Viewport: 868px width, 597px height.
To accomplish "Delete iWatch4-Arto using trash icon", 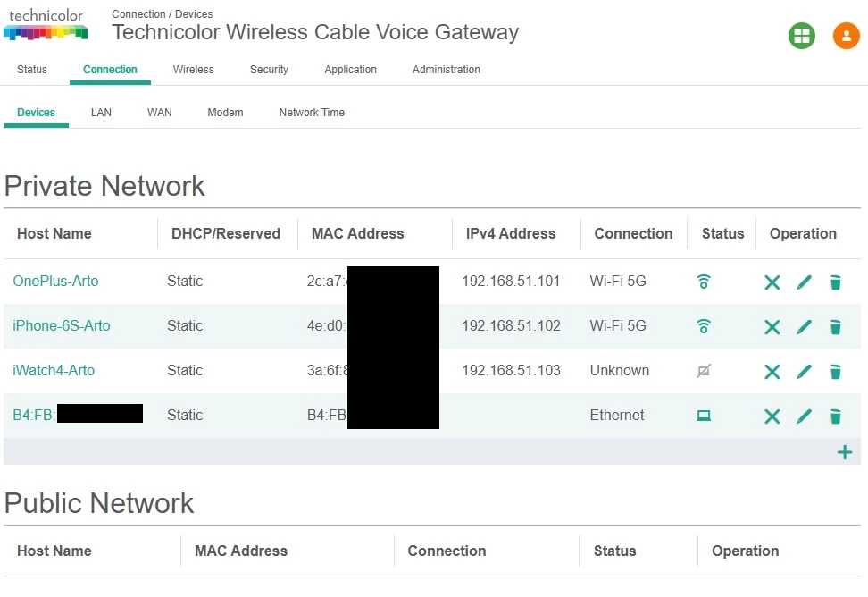I will click(835, 372).
